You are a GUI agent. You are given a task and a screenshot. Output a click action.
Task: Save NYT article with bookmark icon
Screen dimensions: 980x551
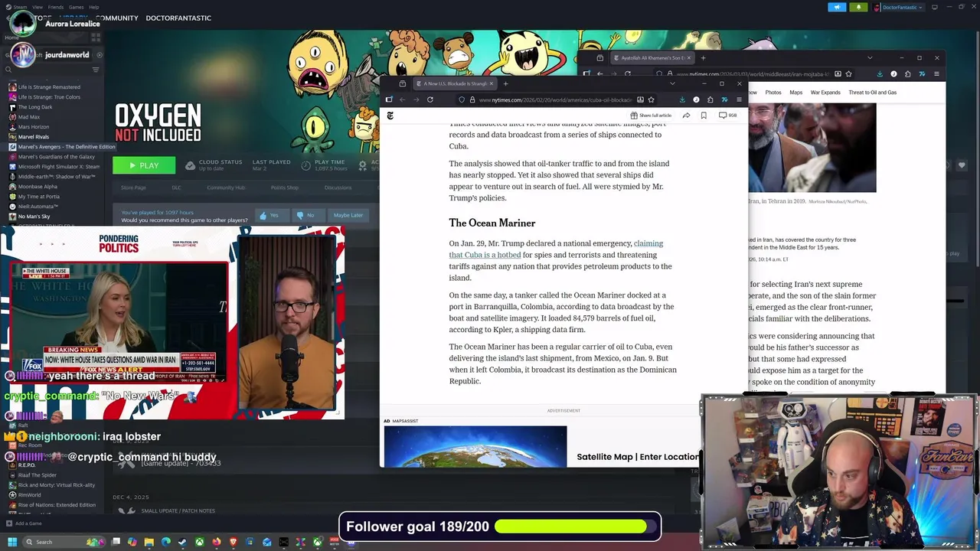click(x=704, y=116)
